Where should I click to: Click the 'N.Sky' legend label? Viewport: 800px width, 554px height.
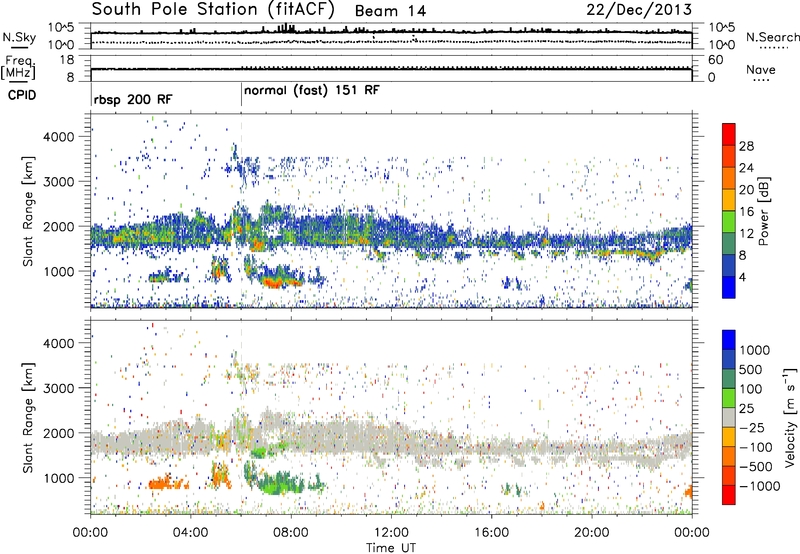(x=19, y=37)
